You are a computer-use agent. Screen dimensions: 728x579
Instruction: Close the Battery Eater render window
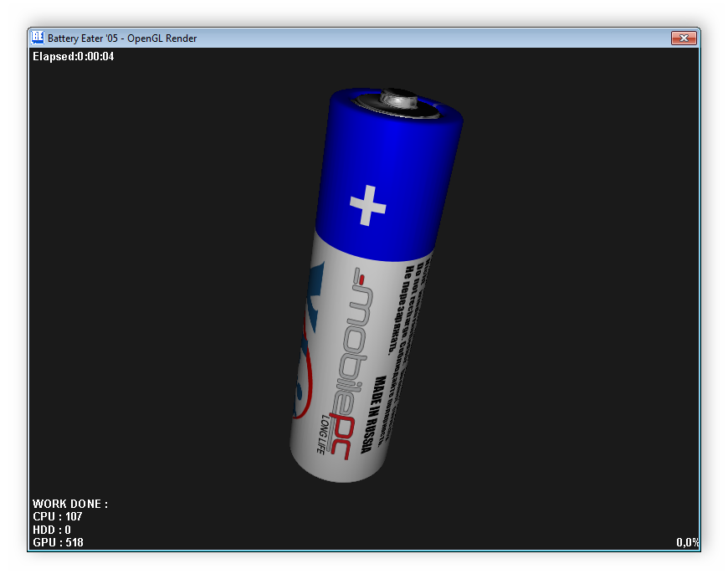tap(684, 38)
